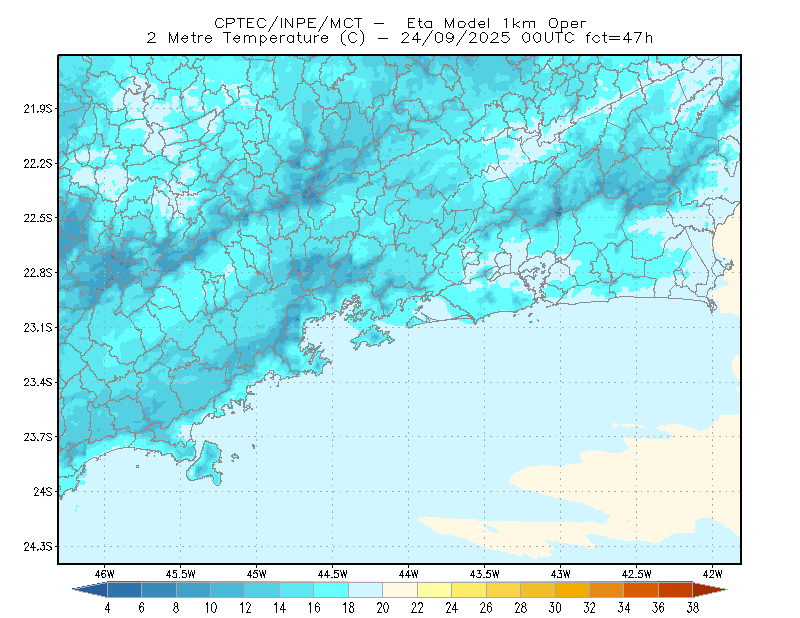Click the 45W longitude axis label
The image size is (800, 618).
tap(257, 574)
